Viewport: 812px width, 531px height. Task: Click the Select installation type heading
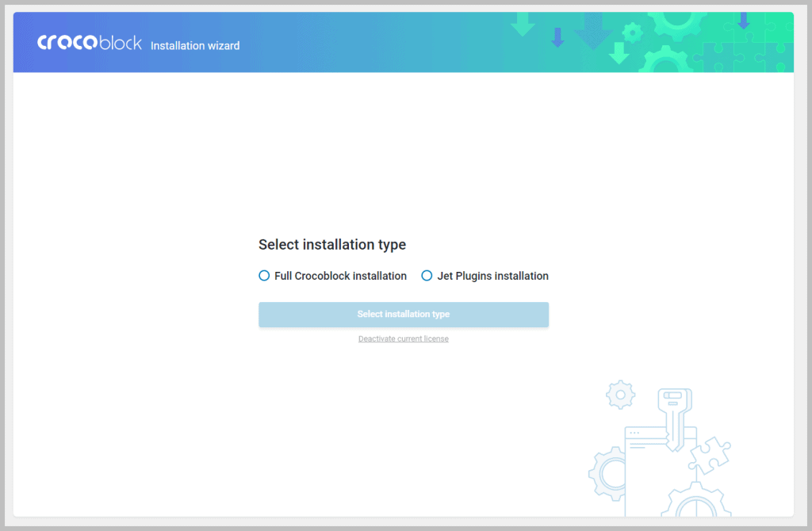[x=331, y=245]
